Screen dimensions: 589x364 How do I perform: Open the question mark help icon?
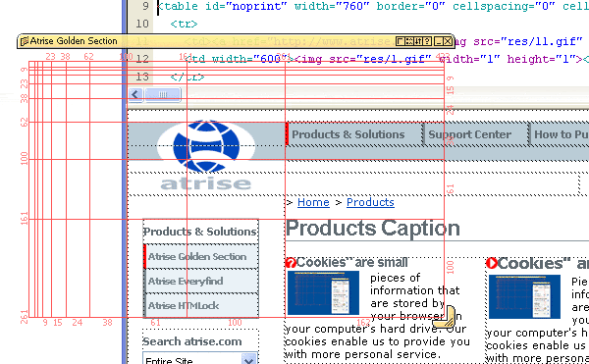click(427, 41)
